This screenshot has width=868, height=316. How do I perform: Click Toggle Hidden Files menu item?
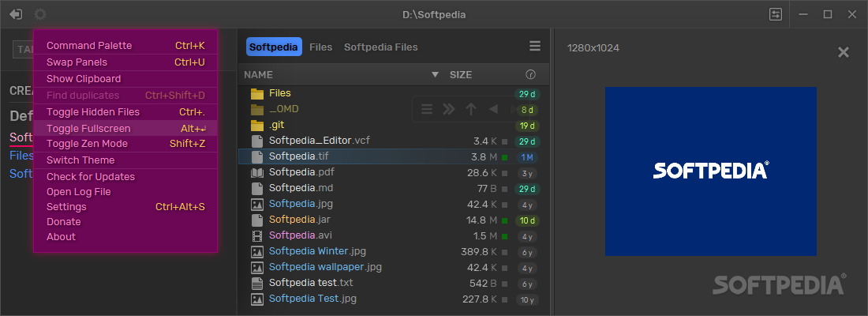click(x=125, y=112)
